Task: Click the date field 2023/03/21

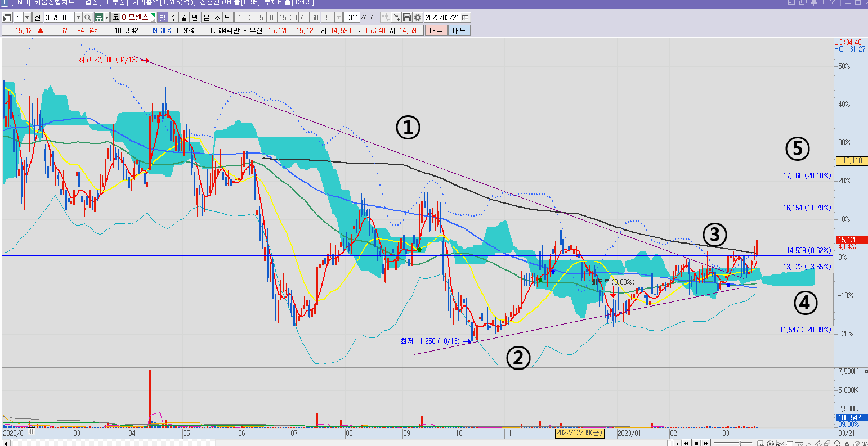Action: (x=442, y=17)
